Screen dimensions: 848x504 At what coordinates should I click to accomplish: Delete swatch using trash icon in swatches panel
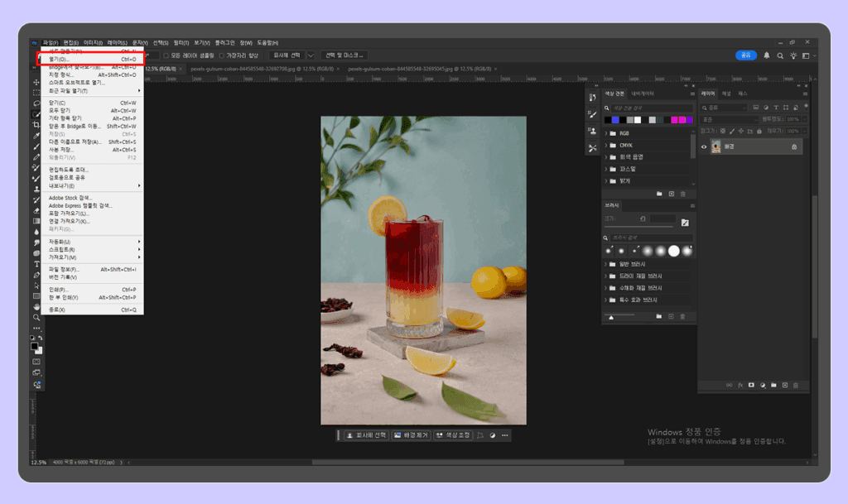tap(683, 194)
